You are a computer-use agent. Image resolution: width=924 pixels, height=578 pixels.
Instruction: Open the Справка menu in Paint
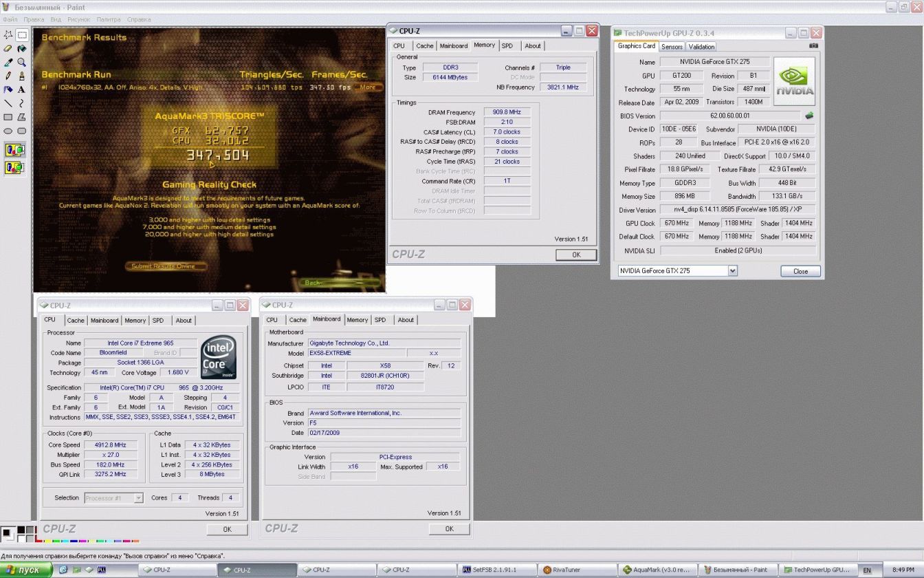(x=139, y=19)
